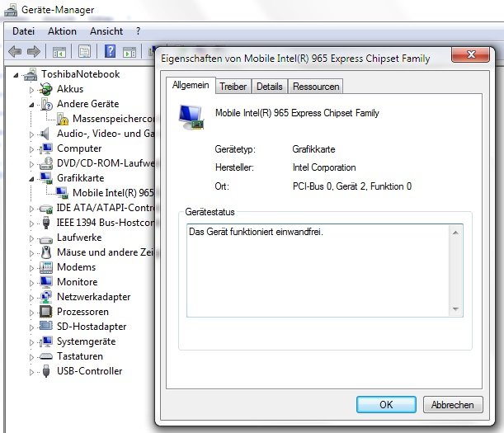
Task: Select the IEEE 1394 Bus-Hostcontroller icon
Action: point(46,223)
